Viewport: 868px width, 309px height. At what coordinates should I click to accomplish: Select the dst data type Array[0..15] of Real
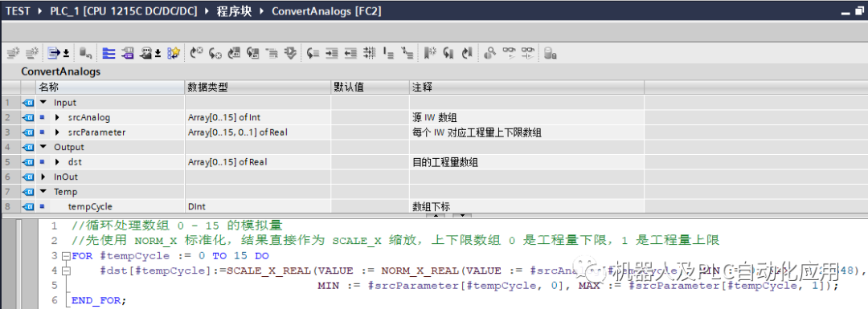click(x=258, y=162)
